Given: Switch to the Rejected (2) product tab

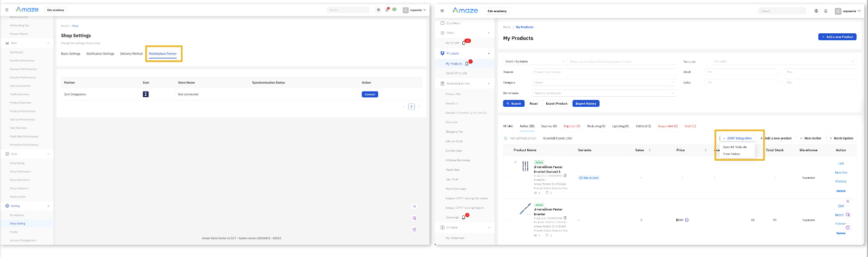Looking at the screenshot, I should click(x=572, y=126).
